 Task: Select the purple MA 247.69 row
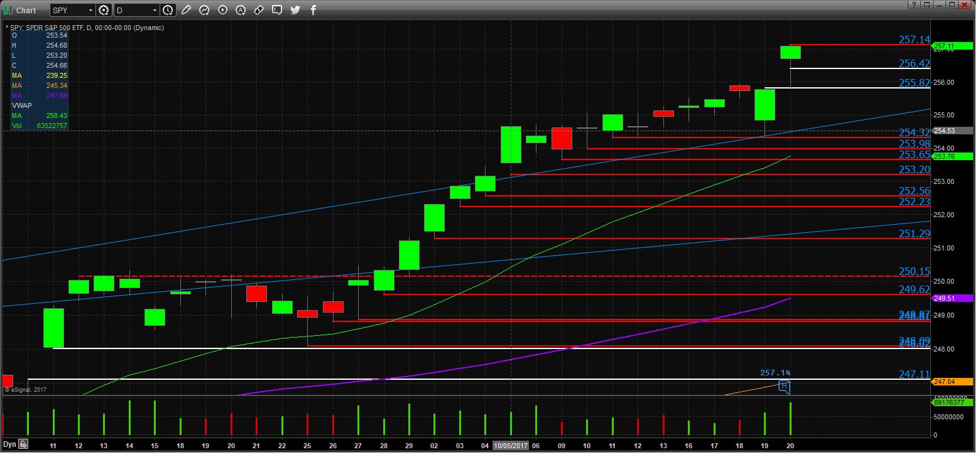pyautogui.click(x=40, y=95)
